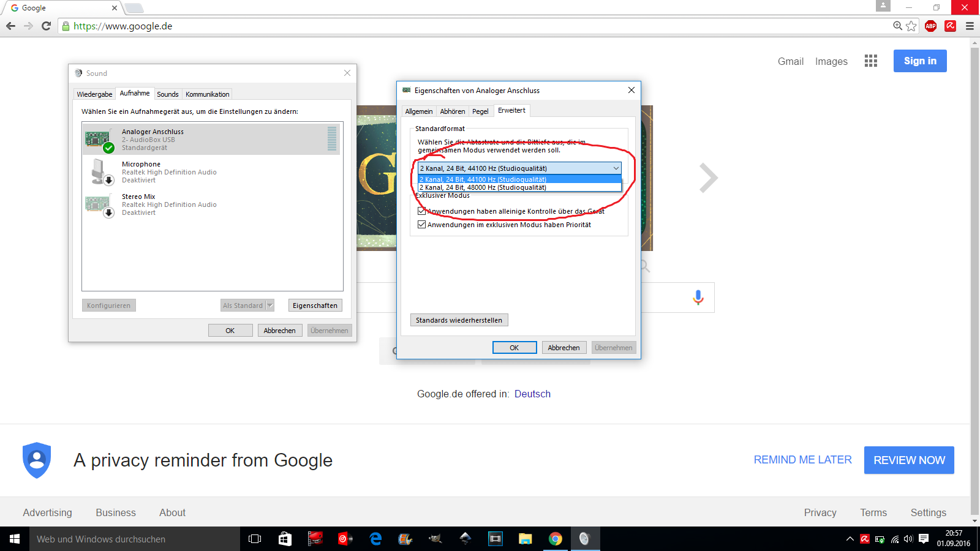Switch to the Allgemein tab
980x551 pixels.
pyautogui.click(x=419, y=111)
